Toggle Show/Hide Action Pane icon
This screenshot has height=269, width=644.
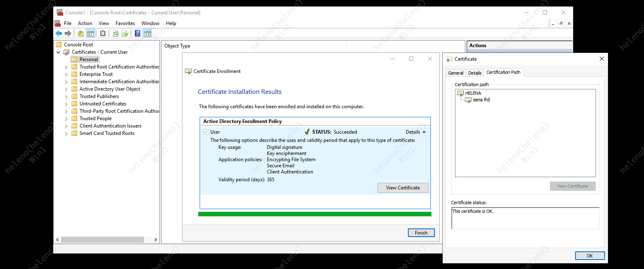click(148, 34)
